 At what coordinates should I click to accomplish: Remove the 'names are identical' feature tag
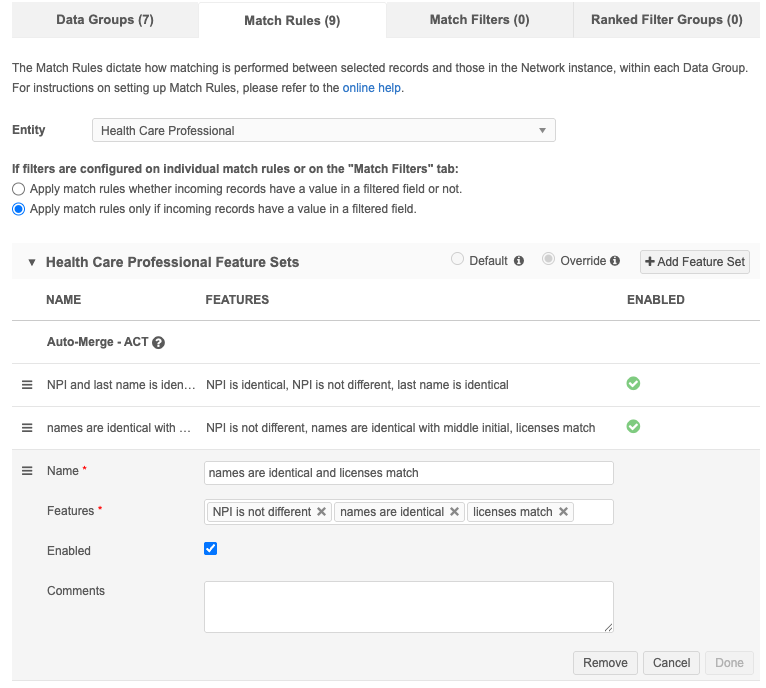point(455,512)
